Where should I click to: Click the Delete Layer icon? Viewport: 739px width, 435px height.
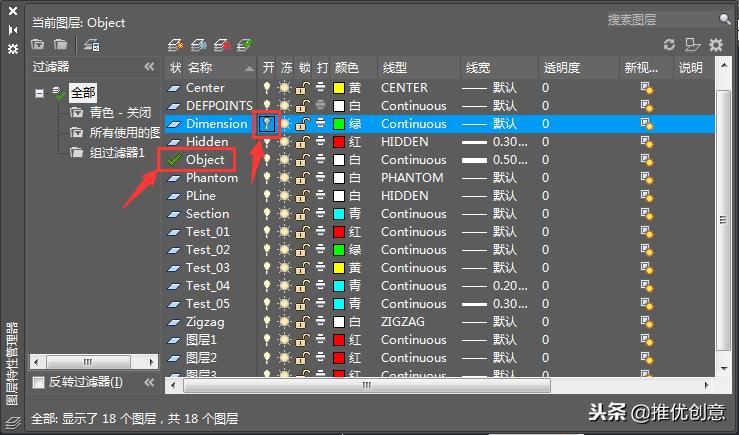pyautogui.click(x=222, y=45)
